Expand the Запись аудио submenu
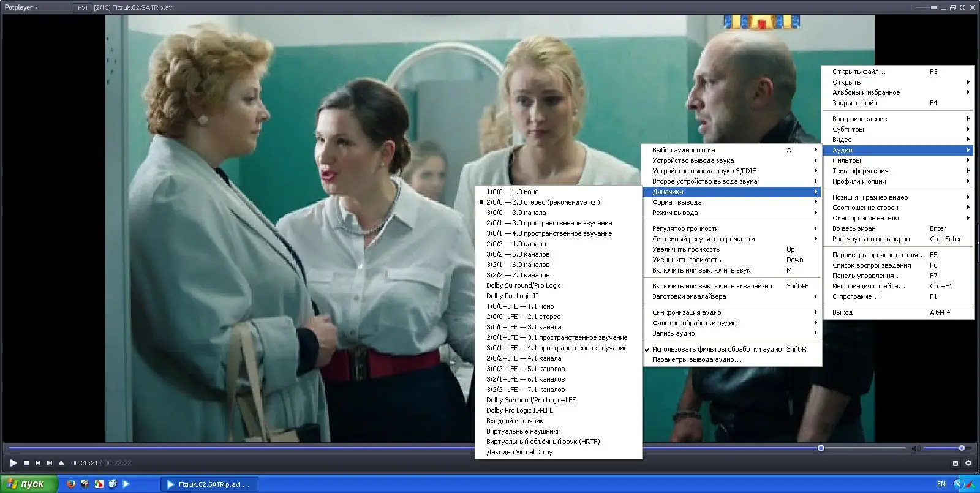Image resolution: width=980 pixels, height=493 pixels. (x=731, y=333)
